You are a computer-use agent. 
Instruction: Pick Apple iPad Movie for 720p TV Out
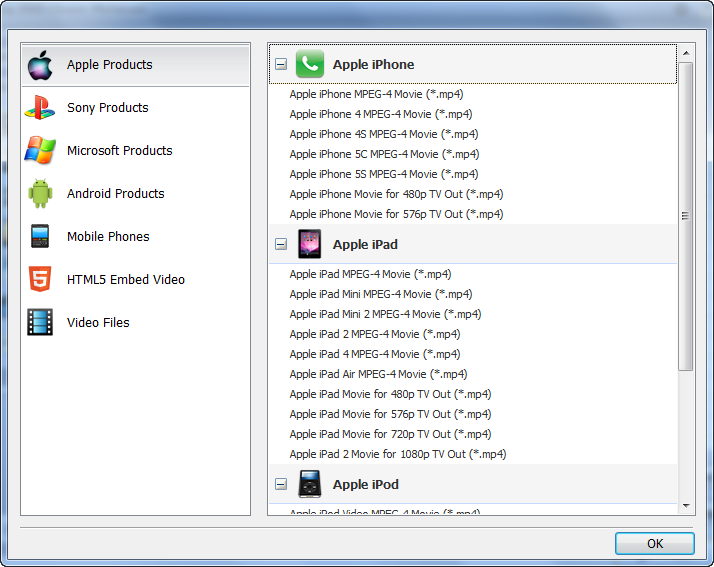click(390, 434)
